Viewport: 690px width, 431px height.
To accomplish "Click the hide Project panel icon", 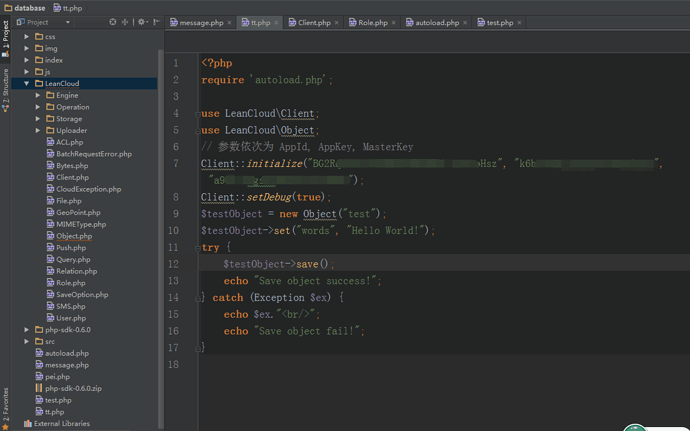I will pyautogui.click(x=156, y=22).
